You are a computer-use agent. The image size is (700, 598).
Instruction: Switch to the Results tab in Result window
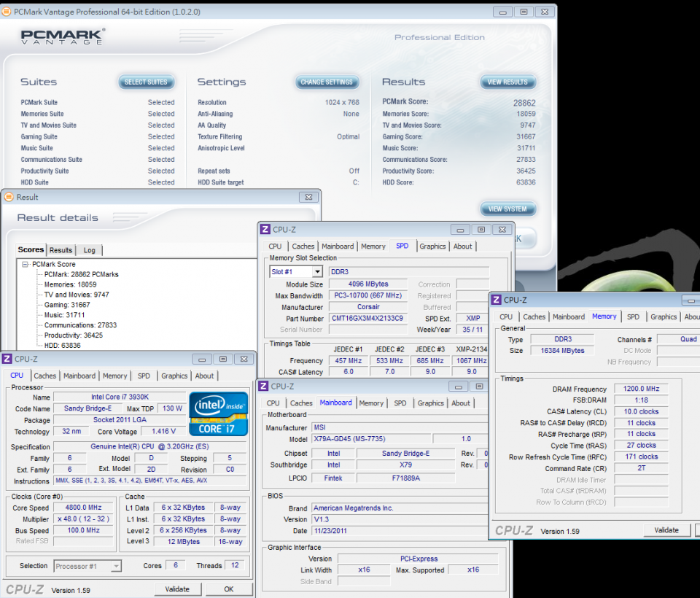(61, 250)
